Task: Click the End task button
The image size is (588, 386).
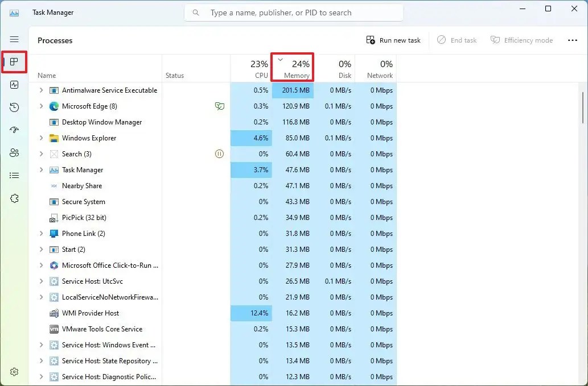Action: (457, 40)
